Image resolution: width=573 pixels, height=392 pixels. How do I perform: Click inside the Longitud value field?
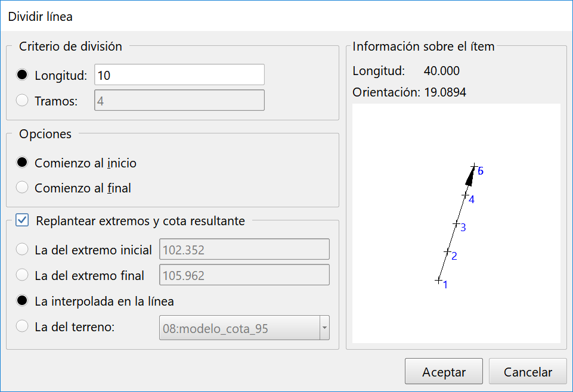click(179, 74)
